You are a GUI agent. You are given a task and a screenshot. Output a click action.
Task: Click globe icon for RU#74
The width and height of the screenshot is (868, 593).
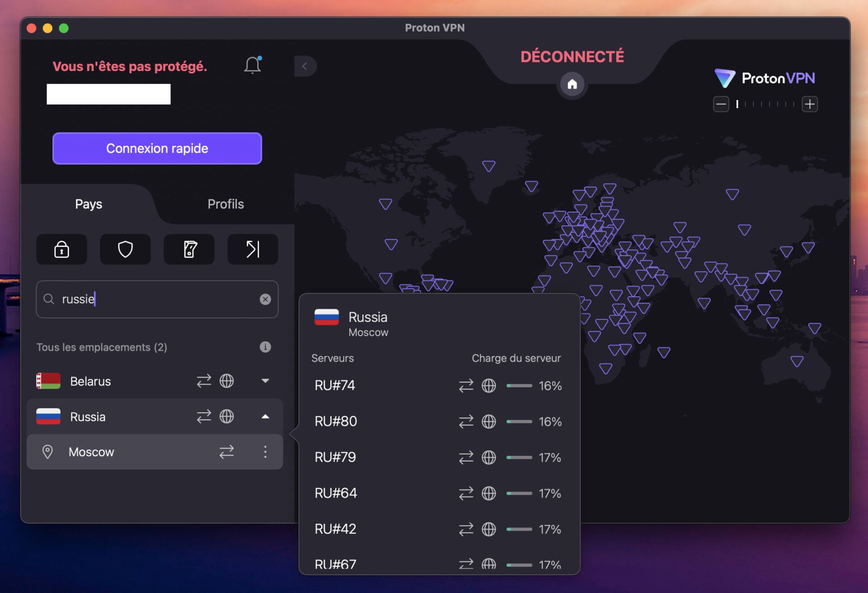[489, 386]
